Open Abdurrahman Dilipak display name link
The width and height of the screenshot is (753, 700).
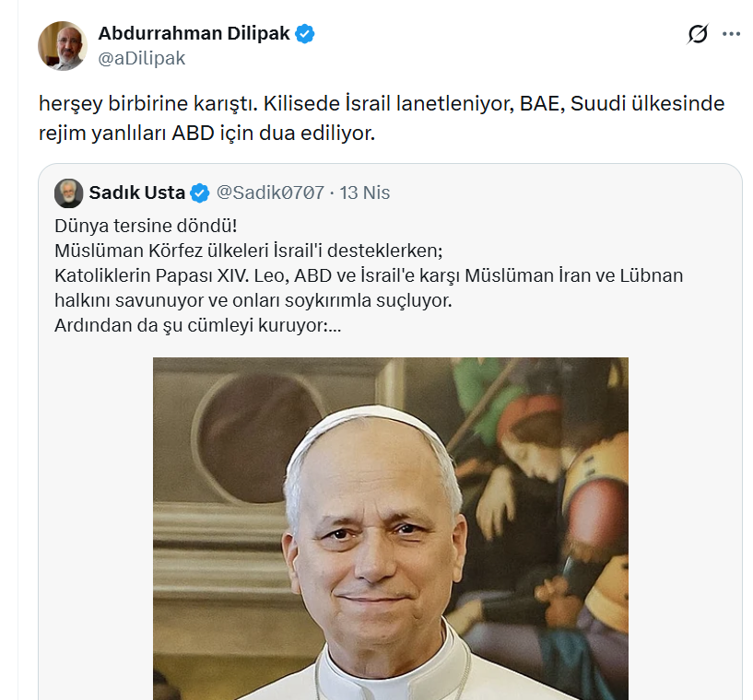(194, 33)
